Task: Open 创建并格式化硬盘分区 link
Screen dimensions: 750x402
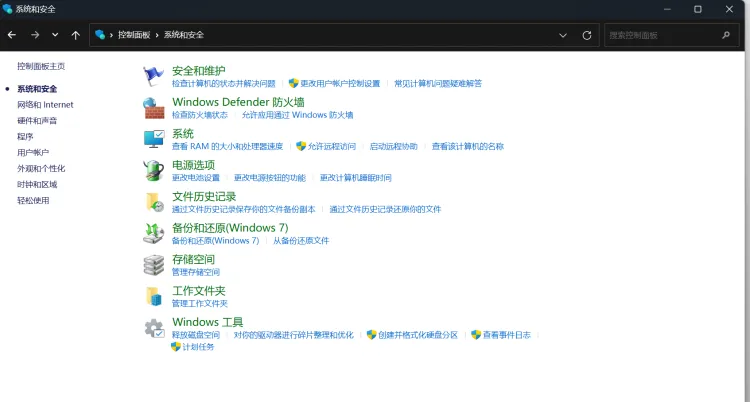Action: [x=418, y=335]
